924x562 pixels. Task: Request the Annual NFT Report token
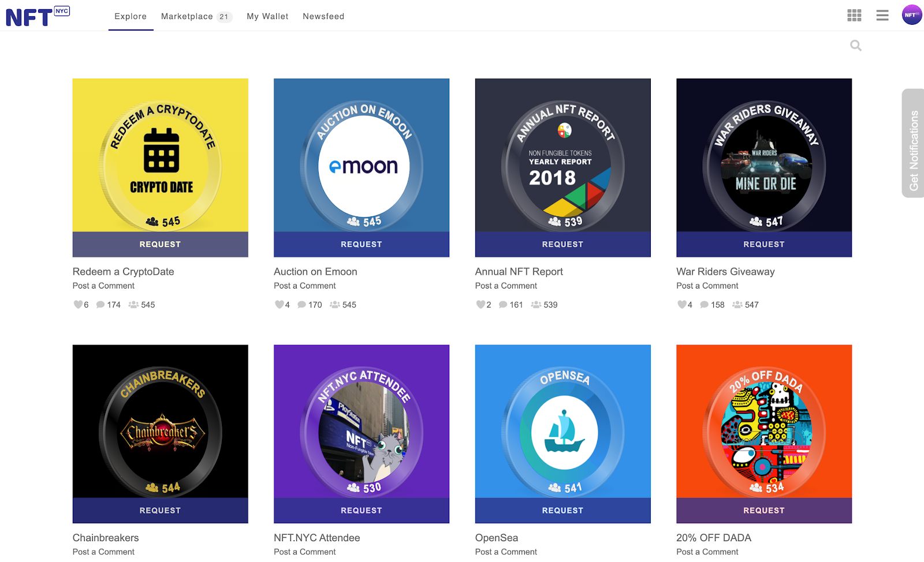pyautogui.click(x=563, y=245)
